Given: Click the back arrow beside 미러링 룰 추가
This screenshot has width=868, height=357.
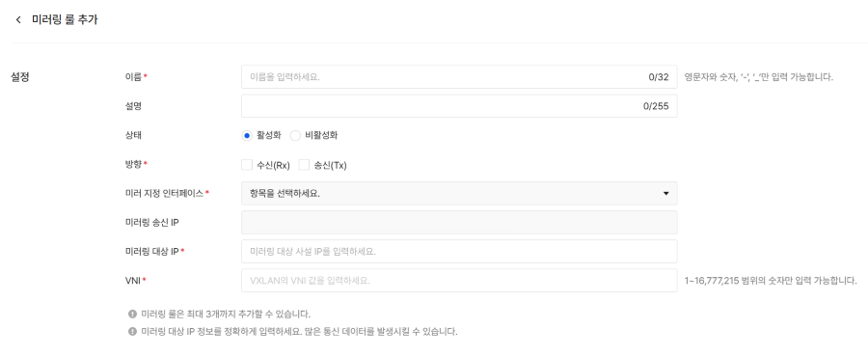Looking at the screenshot, I should coord(19,20).
